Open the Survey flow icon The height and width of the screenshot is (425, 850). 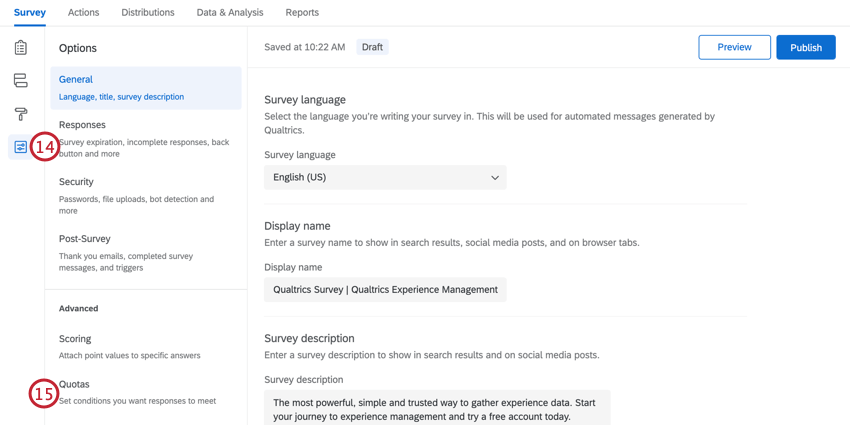tap(20, 81)
